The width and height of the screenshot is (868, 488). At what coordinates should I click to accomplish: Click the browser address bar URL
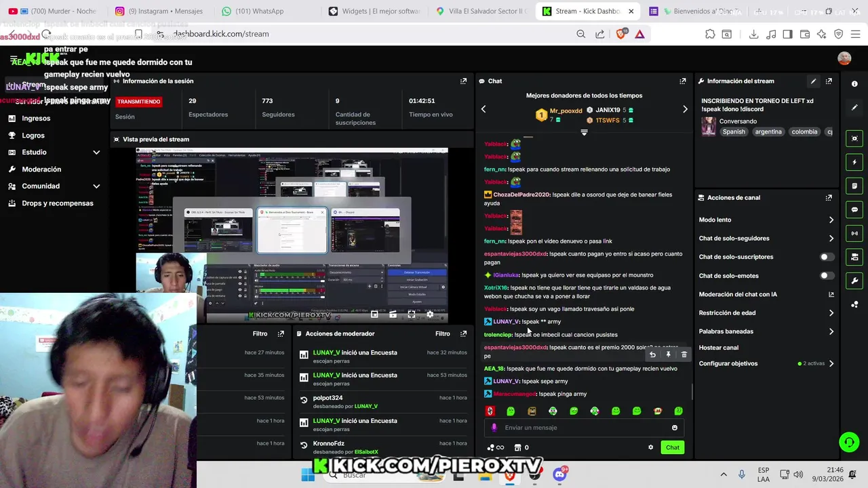click(221, 34)
